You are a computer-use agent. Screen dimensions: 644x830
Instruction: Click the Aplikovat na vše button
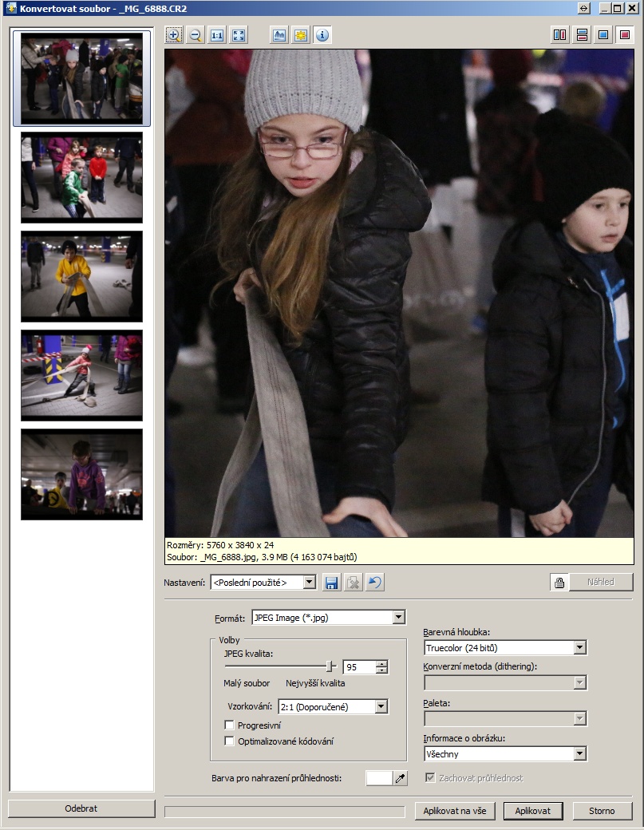click(455, 811)
